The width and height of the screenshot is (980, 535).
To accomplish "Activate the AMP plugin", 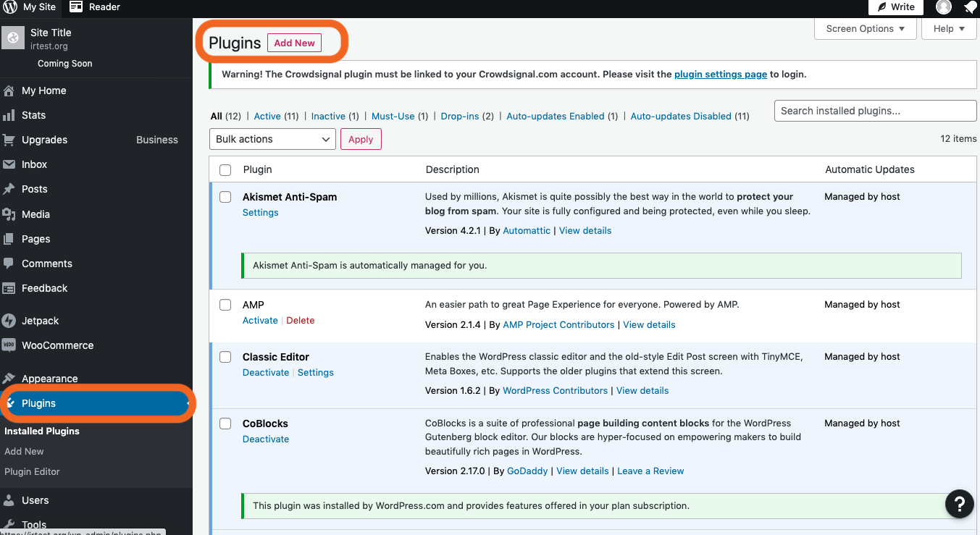I will click(x=260, y=321).
